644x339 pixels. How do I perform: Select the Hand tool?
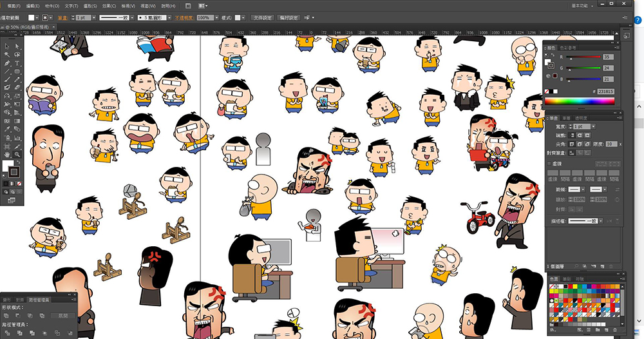coord(6,155)
